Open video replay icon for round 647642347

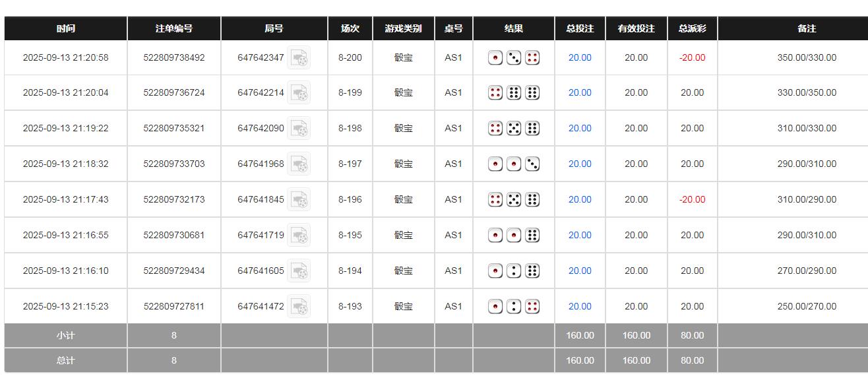tap(299, 58)
